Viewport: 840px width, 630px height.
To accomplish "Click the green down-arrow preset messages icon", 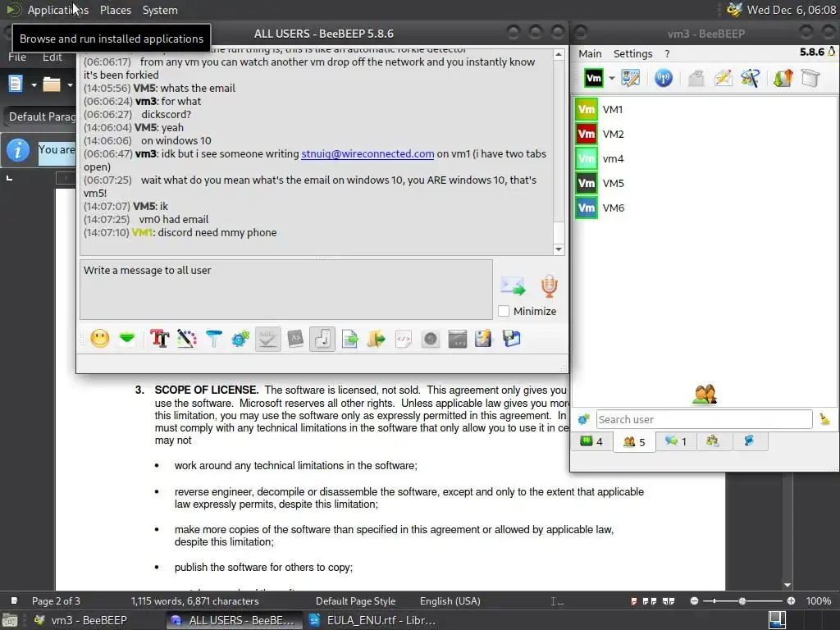I will click(x=127, y=339).
